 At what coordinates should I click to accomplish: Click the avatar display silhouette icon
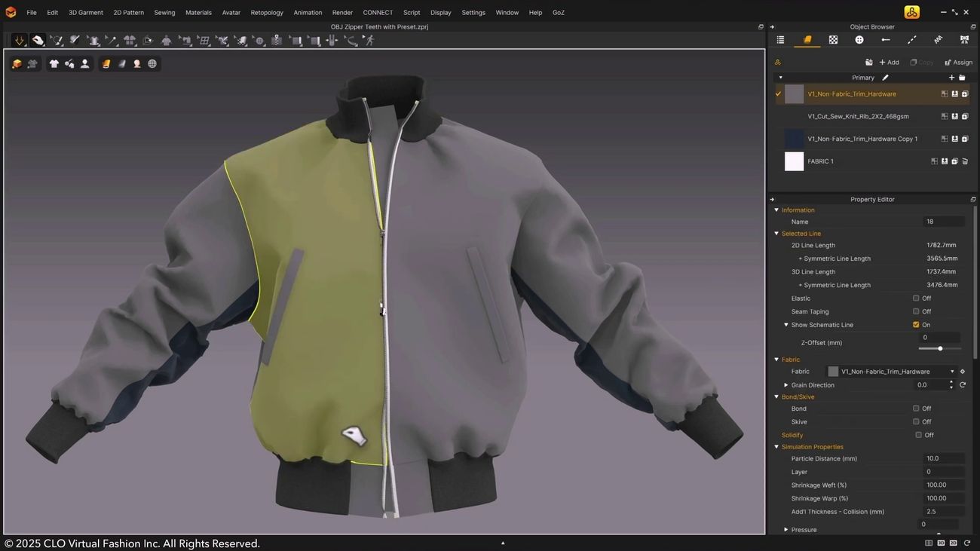click(84, 64)
